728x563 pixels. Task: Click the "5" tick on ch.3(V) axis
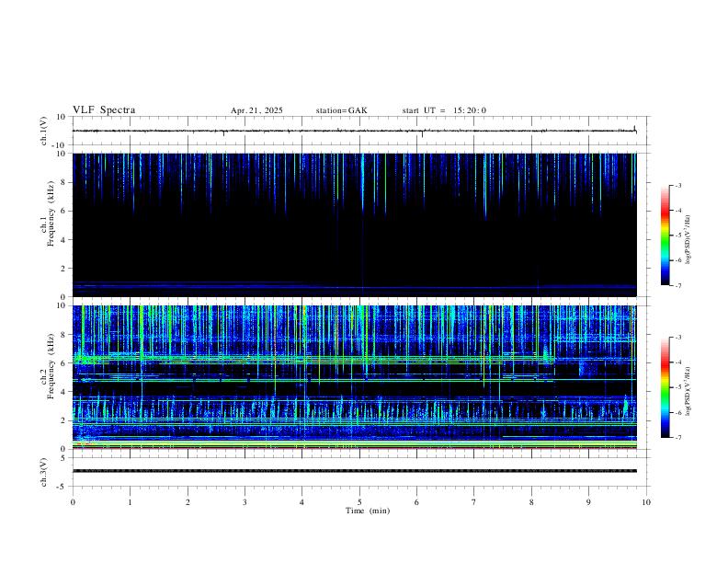coord(64,458)
